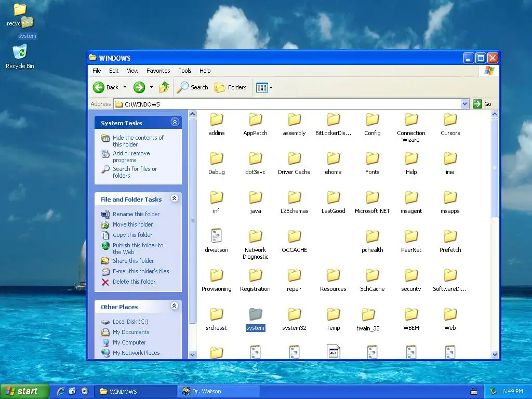This screenshot has height=399, width=532.
Task: Select the assembly folder
Action: coord(294,124)
